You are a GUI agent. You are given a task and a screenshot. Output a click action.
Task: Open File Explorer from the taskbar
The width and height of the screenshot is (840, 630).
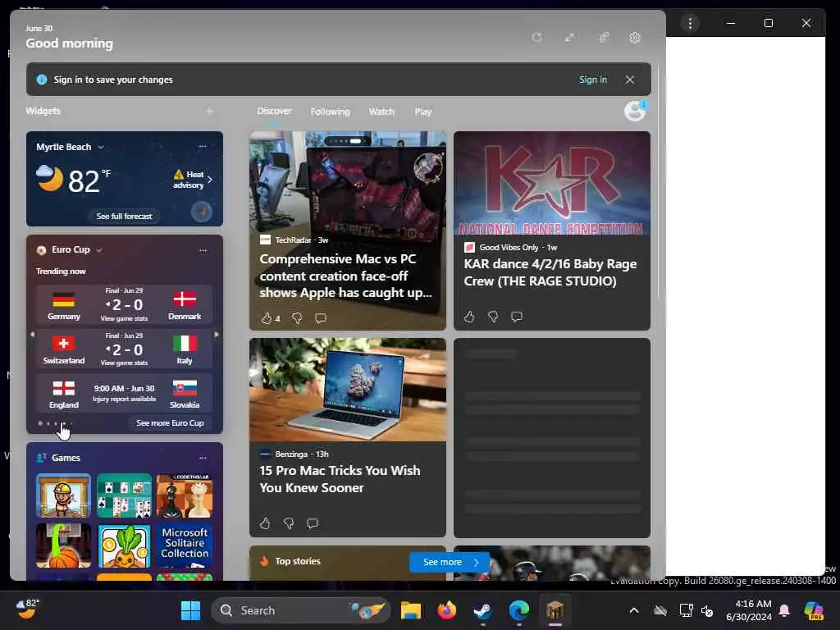coord(411,610)
